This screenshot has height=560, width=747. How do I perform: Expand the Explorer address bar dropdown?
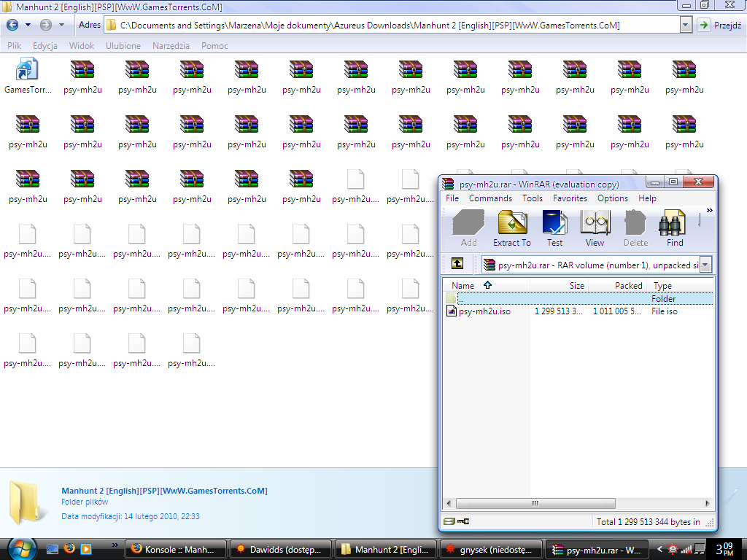(685, 25)
